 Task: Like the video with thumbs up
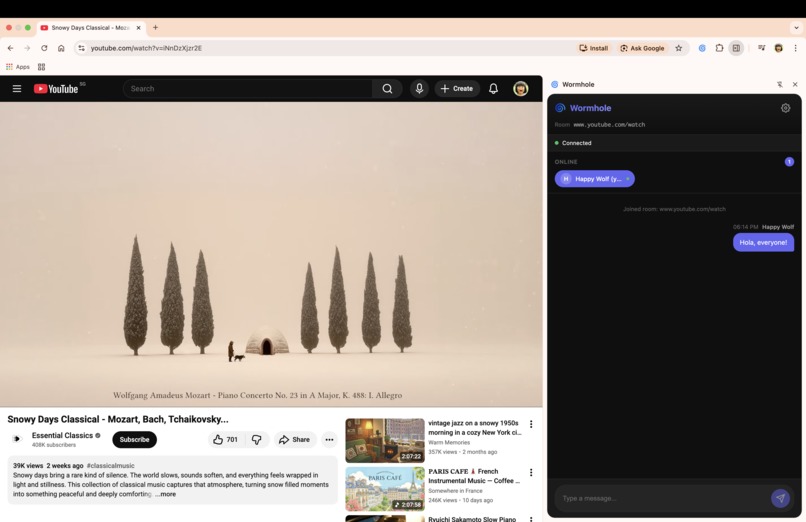tap(226, 440)
